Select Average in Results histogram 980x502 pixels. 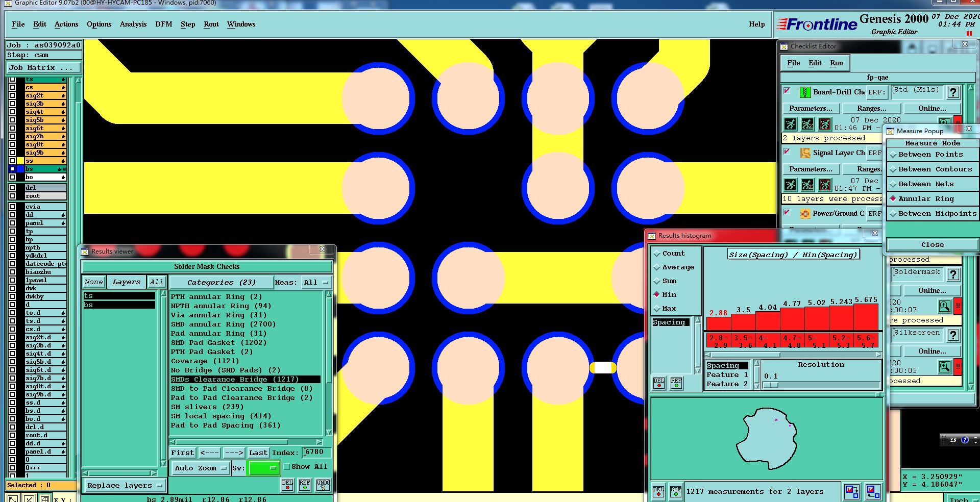674,267
